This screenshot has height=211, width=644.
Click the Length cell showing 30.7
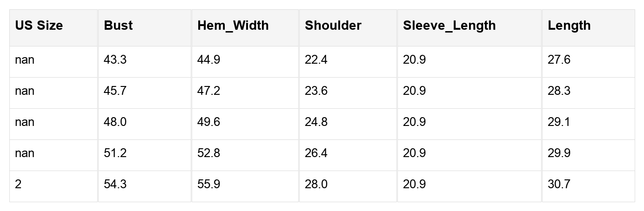click(x=559, y=185)
